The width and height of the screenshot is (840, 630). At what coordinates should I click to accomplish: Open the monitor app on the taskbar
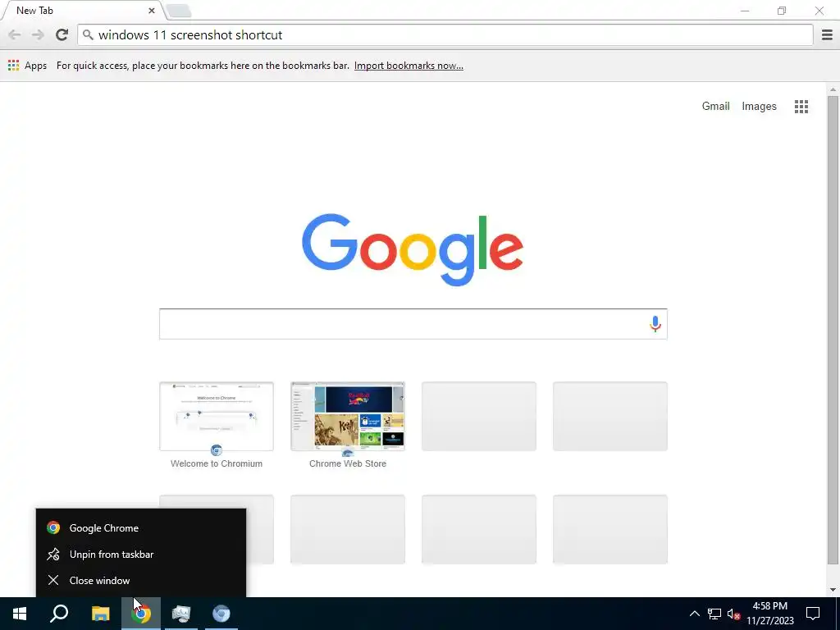tap(181, 614)
